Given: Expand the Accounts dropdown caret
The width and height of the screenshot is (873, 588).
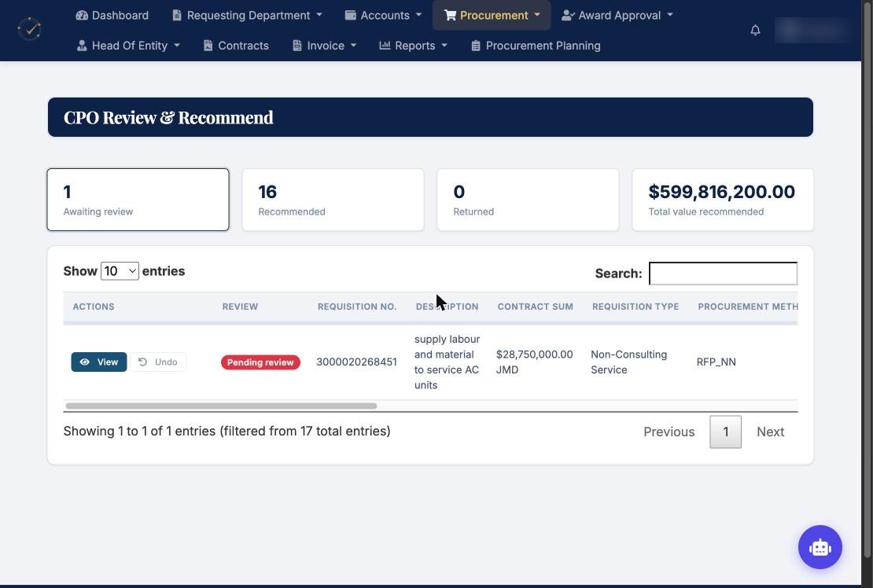Looking at the screenshot, I should click(418, 15).
